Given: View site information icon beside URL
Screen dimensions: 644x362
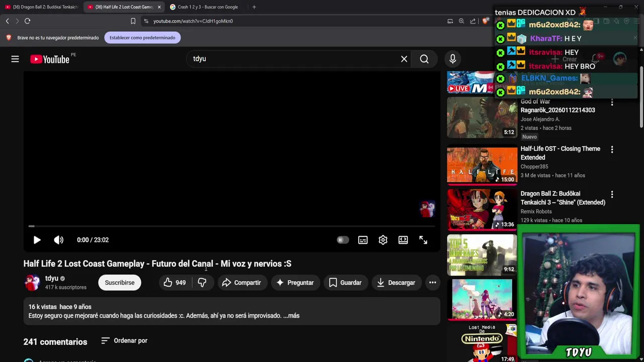Looking at the screenshot, I should (146, 21).
